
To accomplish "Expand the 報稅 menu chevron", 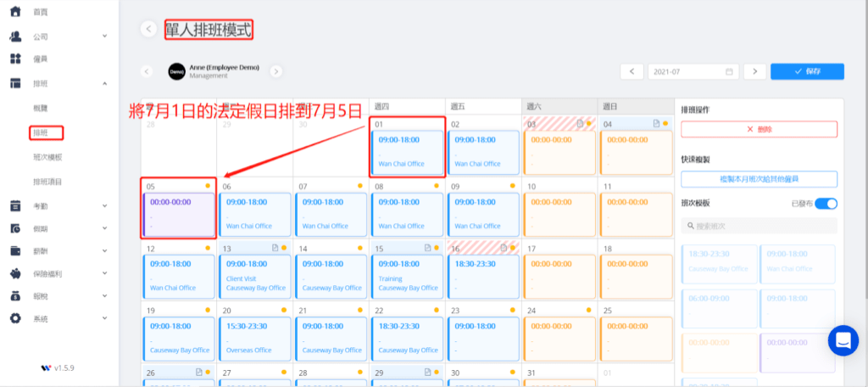I will coord(104,296).
